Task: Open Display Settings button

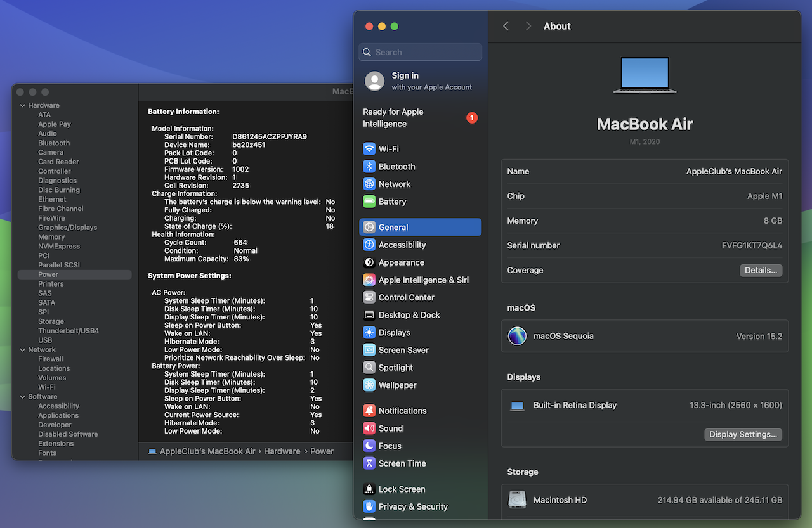Action: (x=743, y=434)
